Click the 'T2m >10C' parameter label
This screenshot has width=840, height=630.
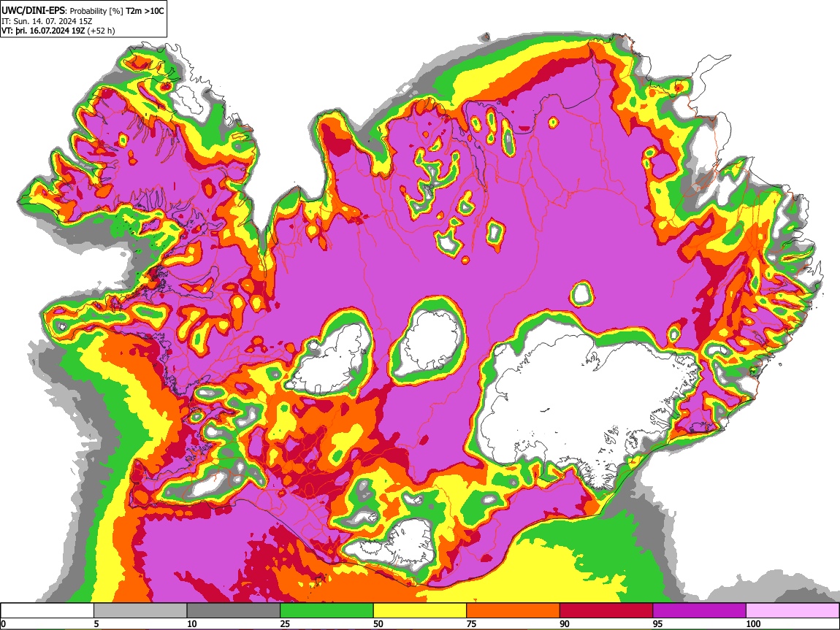(x=145, y=11)
